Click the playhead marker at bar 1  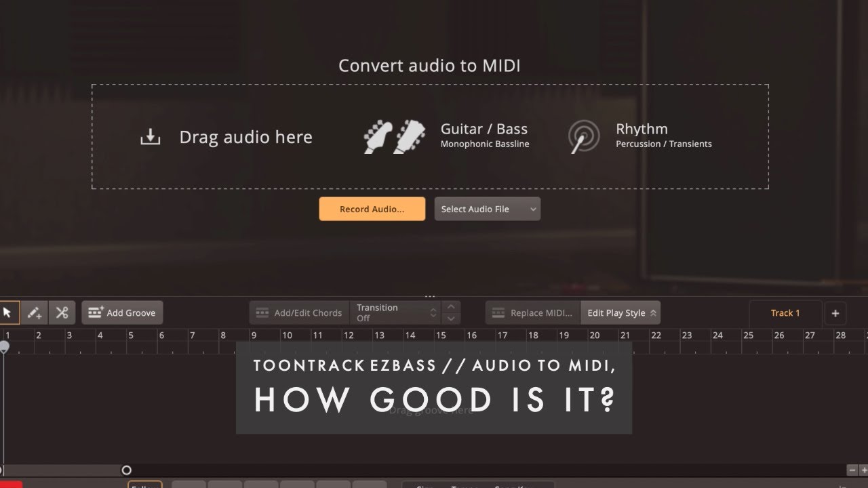tap(4, 346)
